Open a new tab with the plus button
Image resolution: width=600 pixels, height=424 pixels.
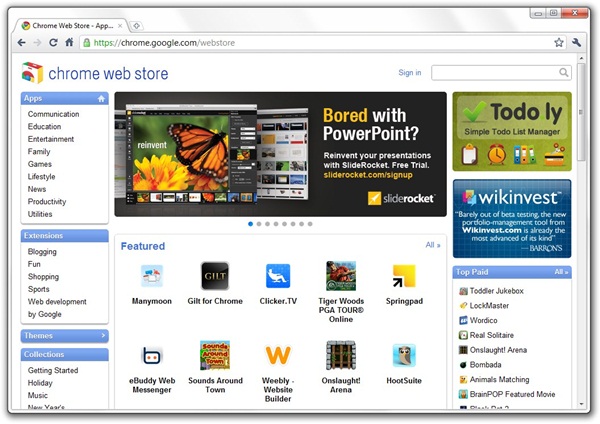(136, 26)
